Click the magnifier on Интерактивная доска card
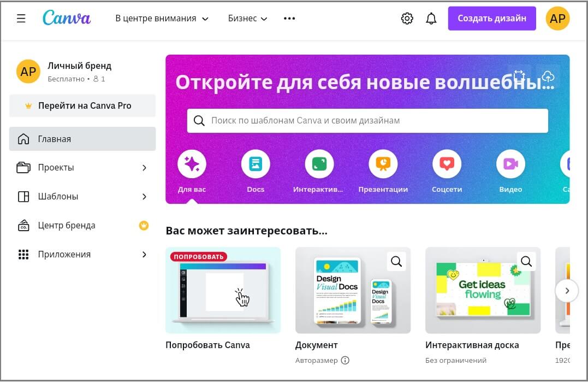 pos(526,261)
